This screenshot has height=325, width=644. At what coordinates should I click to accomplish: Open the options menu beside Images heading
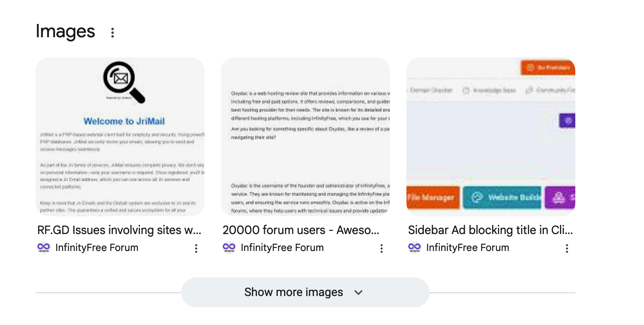tap(112, 33)
